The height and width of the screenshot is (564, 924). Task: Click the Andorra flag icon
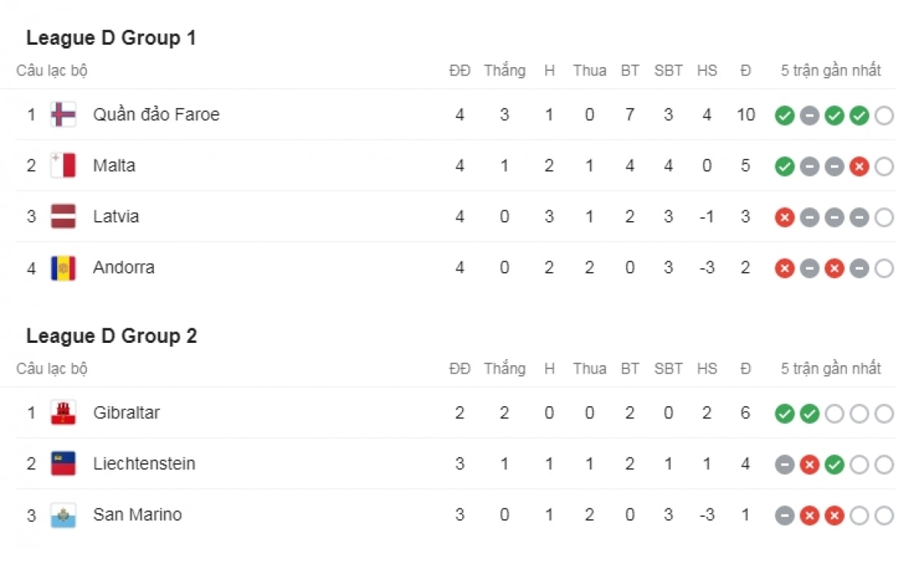(63, 267)
